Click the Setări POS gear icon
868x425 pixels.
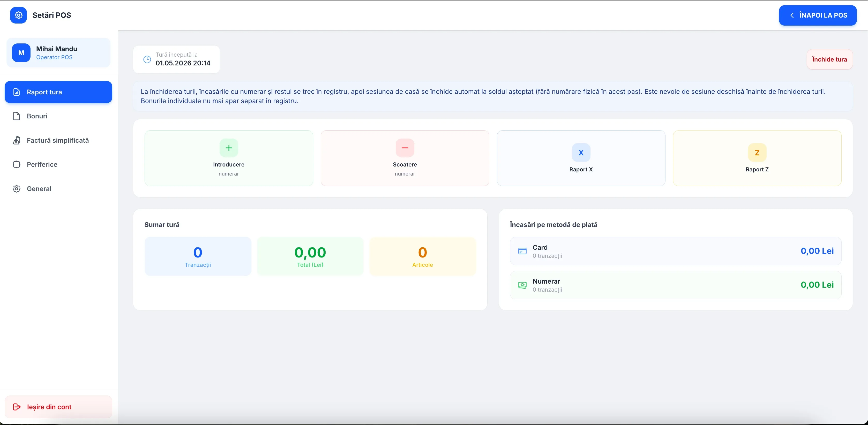click(x=19, y=15)
